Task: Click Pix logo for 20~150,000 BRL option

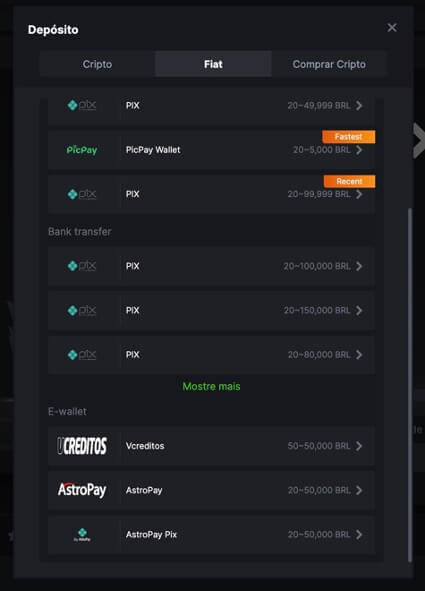Action: (82, 310)
